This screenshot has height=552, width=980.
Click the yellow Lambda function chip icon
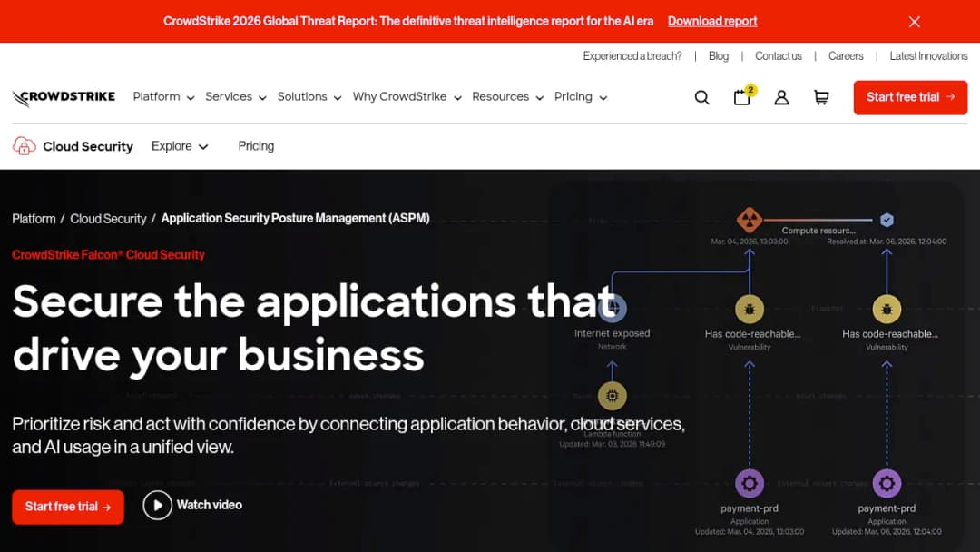(612, 396)
